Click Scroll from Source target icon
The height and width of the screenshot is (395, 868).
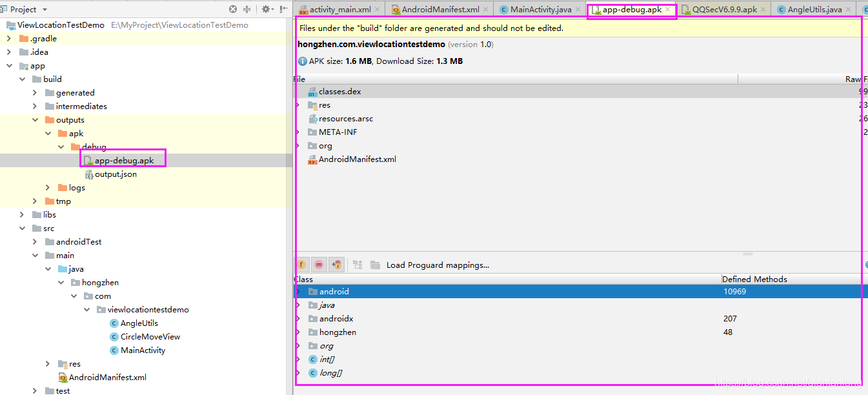233,9
